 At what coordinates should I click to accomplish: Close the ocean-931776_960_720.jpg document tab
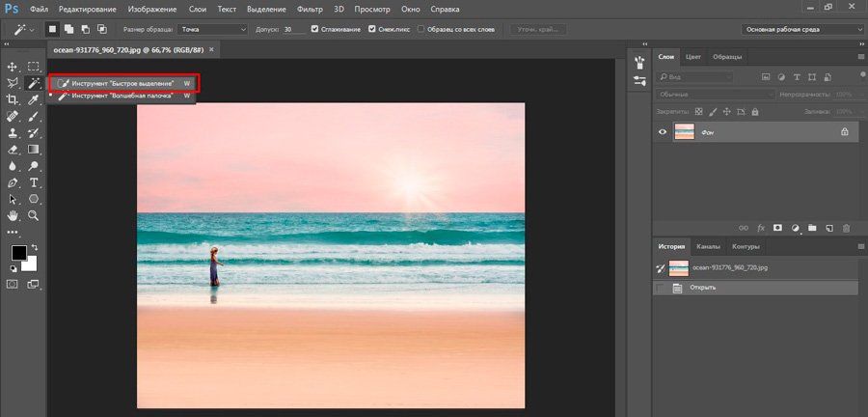(x=211, y=49)
